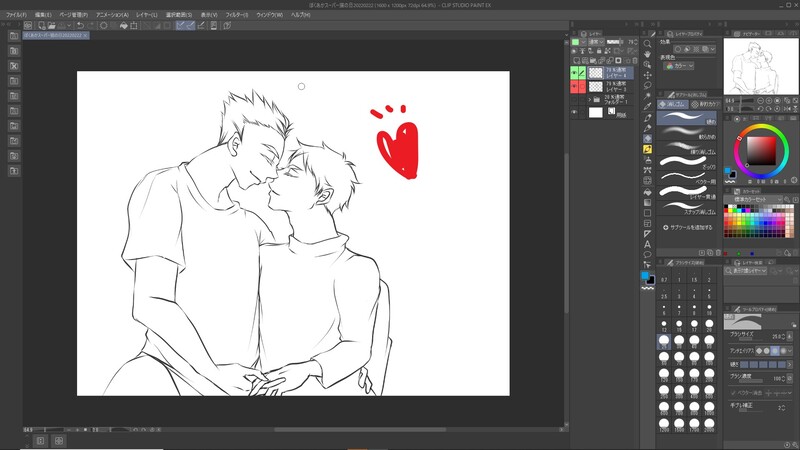Pick the eyedropper tool
This screenshot has width=800, height=450.
point(648,107)
